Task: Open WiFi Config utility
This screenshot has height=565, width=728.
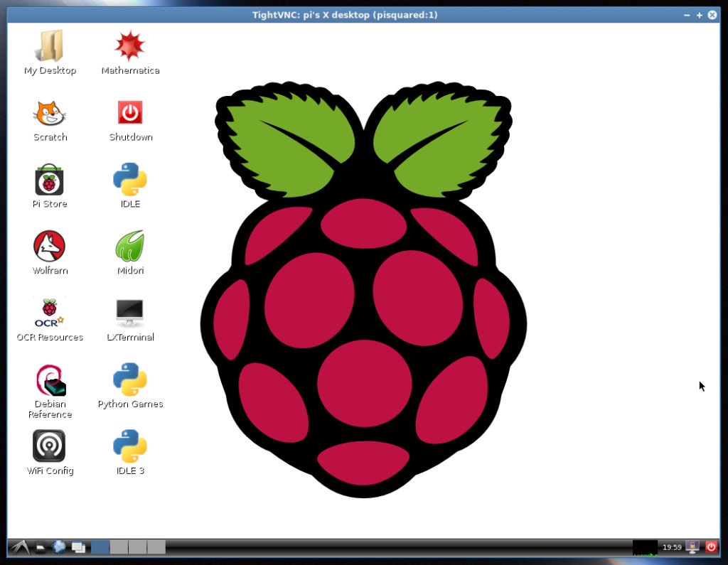Action: click(50, 446)
